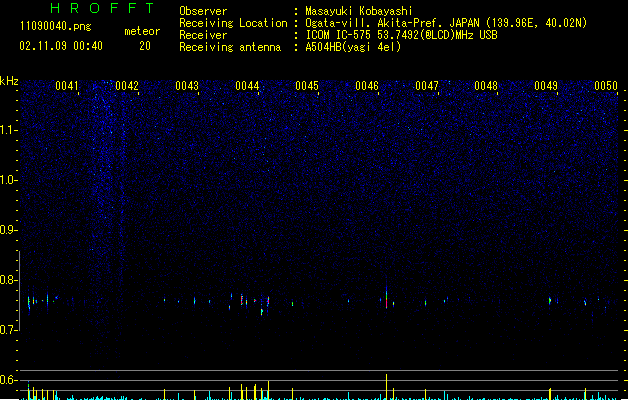Click the tallest yellow peak in bottom graph

386,386
